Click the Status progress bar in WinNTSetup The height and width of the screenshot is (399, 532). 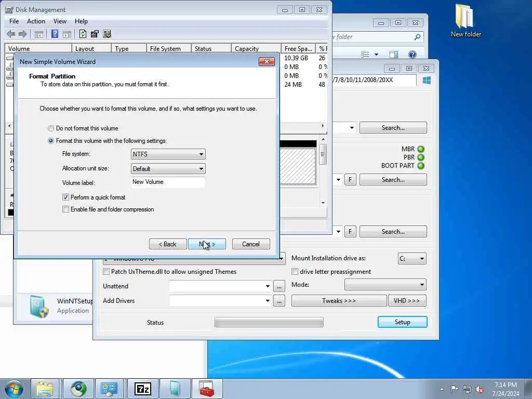point(269,322)
